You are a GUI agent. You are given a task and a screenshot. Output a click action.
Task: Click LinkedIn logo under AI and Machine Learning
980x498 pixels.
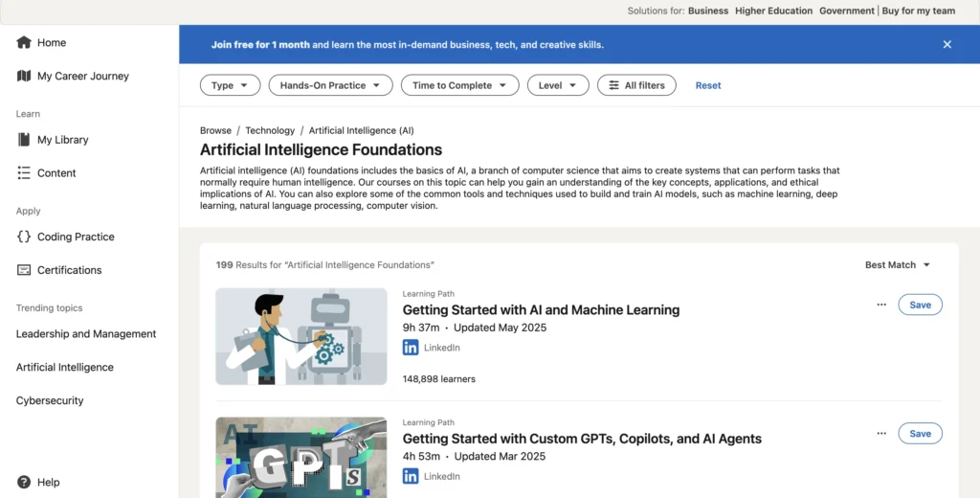[x=411, y=348]
